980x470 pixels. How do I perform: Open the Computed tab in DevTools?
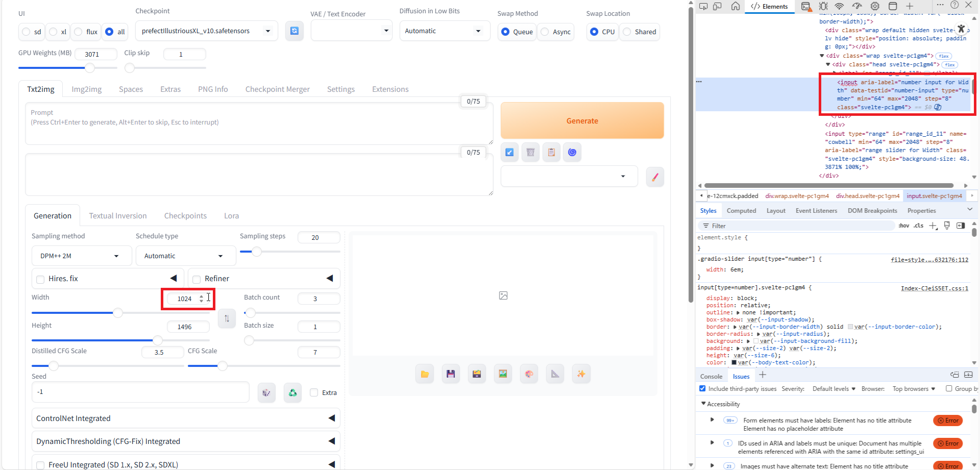[x=741, y=211]
